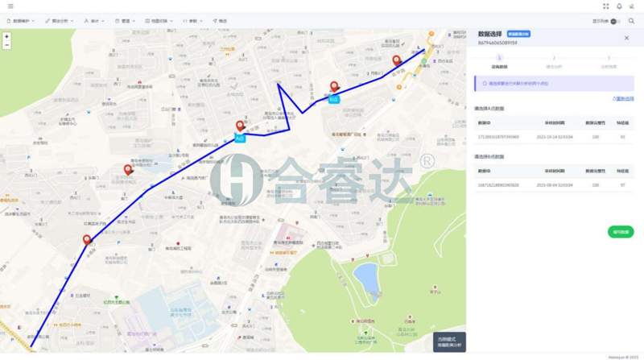Go to step 1 设备数据
This screenshot has width=644, height=360.
click(x=499, y=62)
